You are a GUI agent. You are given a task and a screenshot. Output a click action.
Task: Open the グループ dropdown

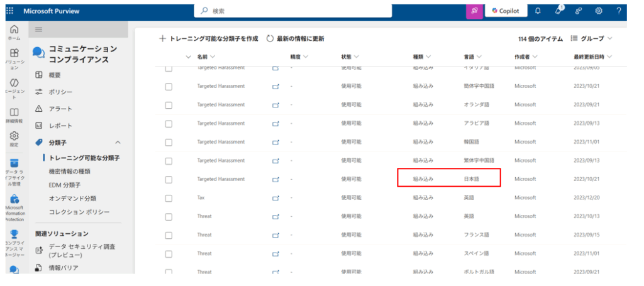pyautogui.click(x=591, y=38)
